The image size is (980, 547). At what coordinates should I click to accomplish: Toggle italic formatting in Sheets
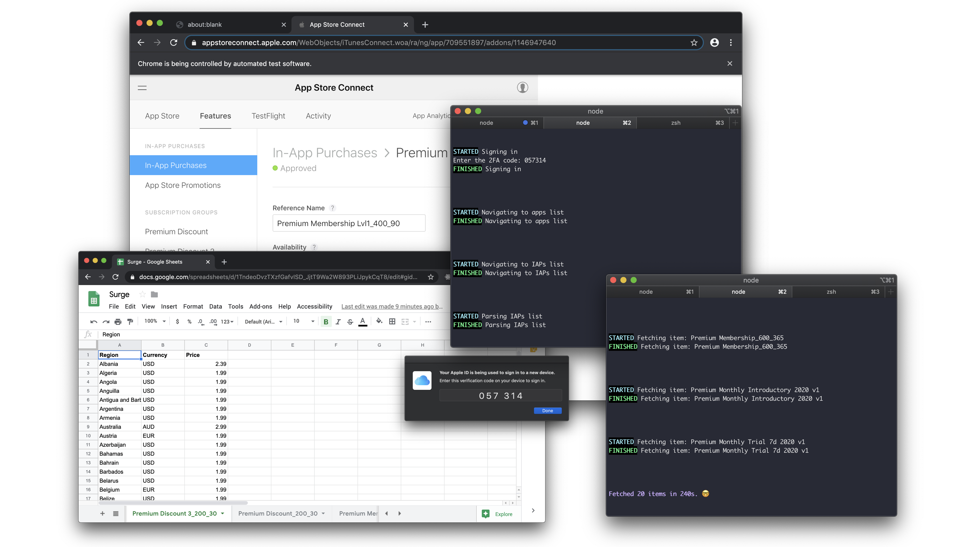tap(338, 322)
